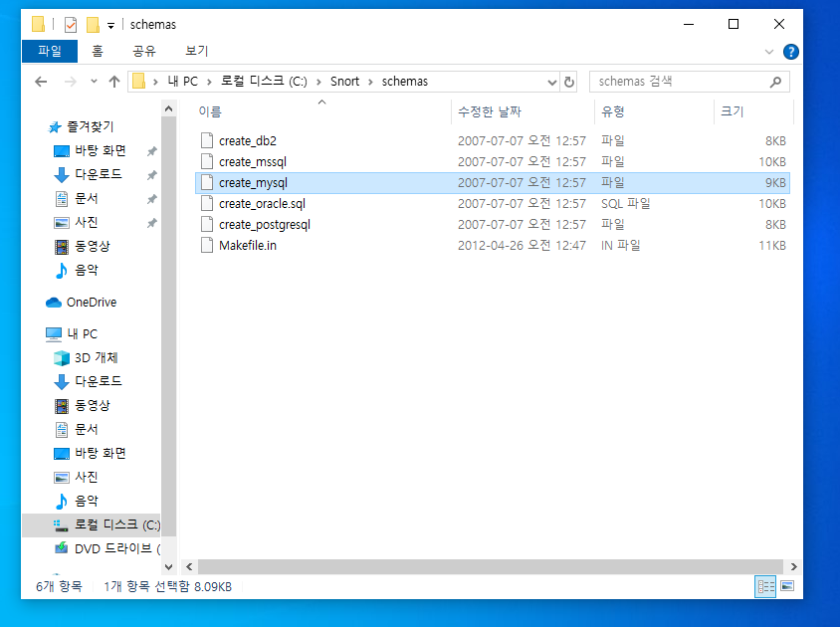
Task: Expand the chevron after Snort breadcrumb
Action: (x=370, y=82)
